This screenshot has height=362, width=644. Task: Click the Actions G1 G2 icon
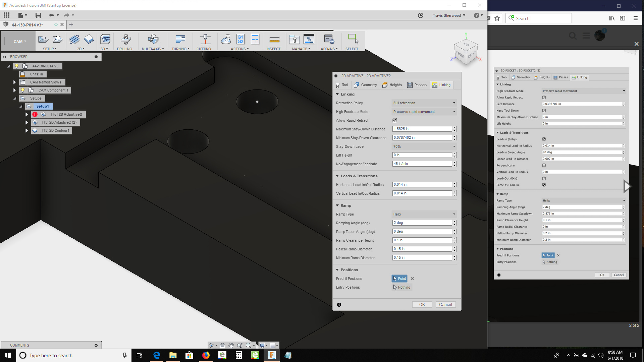pyautogui.click(x=240, y=40)
